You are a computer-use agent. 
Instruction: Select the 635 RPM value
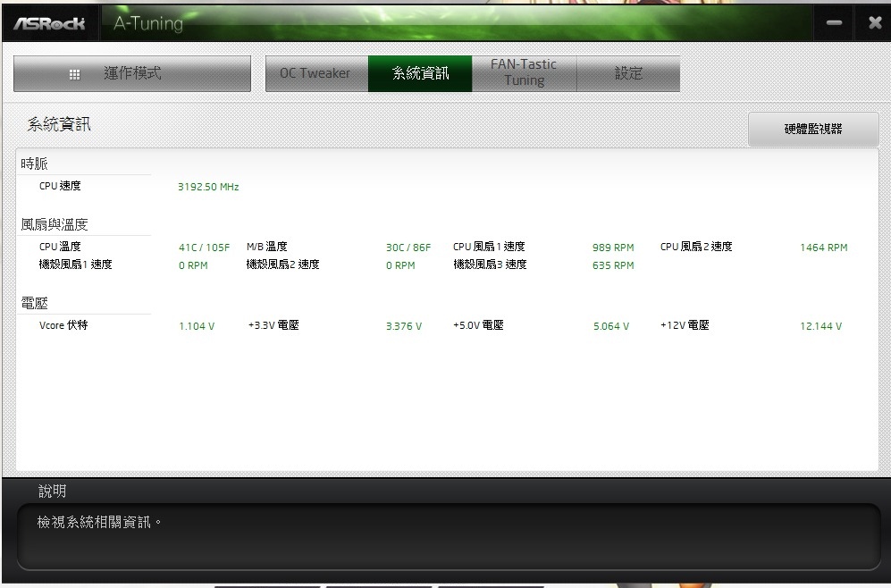point(612,265)
